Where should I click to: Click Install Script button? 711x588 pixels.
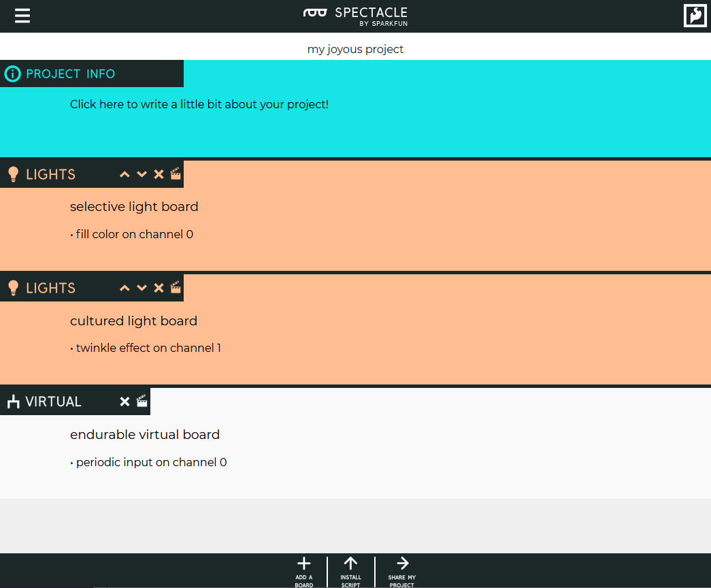point(350,570)
